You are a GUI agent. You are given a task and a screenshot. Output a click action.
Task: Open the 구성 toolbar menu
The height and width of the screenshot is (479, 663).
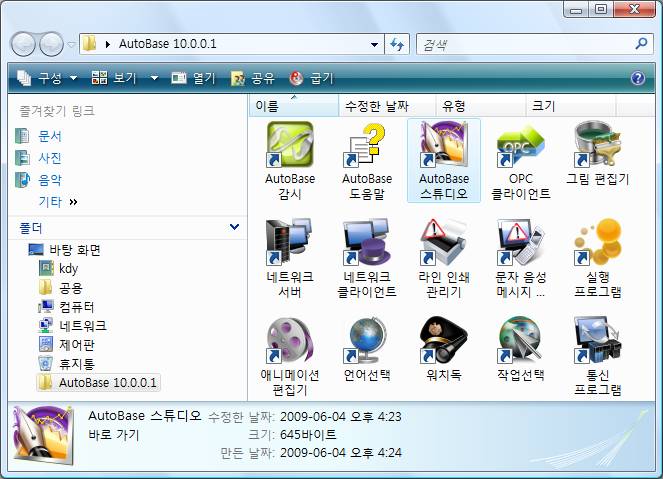pyautogui.click(x=47, y=78)
